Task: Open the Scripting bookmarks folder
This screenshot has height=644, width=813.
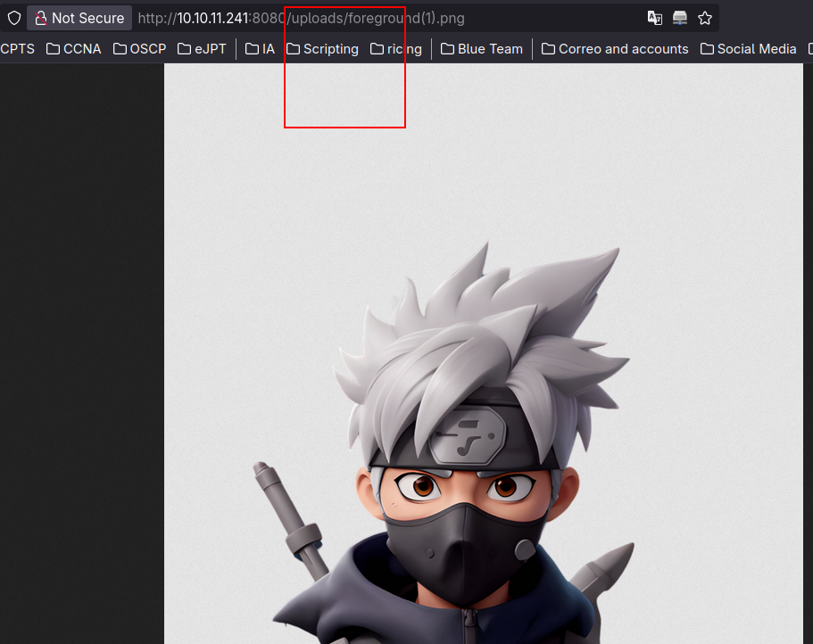Action: [x=322, y=49]
